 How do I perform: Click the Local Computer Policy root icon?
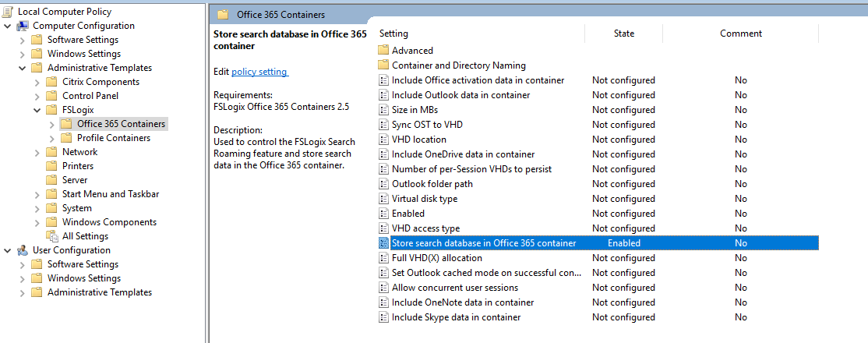(8, 11)
